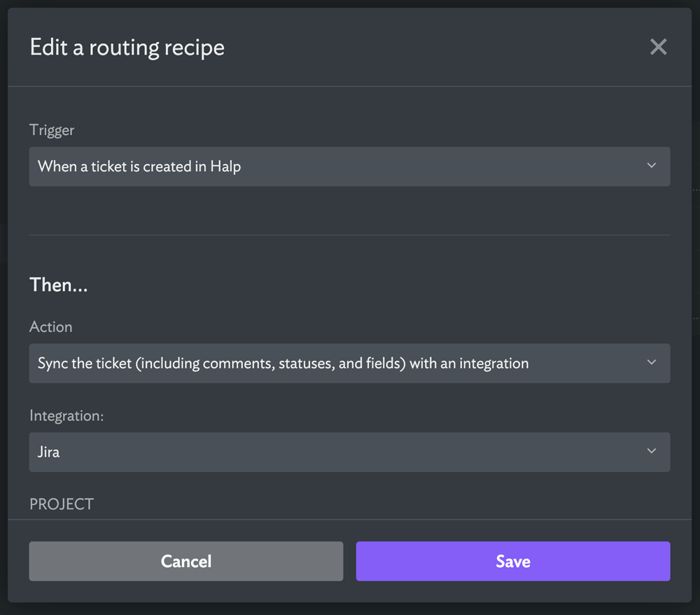Click the chevron arrow on the Trigger dropdown
The height and width of the screenshot is (615, 700).
[651, 166]
